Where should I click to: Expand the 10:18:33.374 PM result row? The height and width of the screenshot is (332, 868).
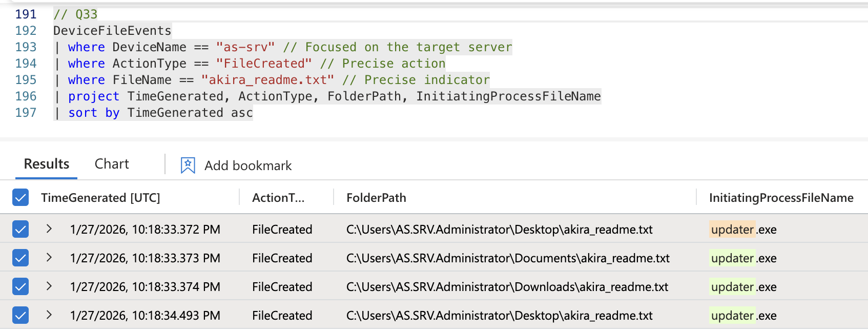(x=49, y=286)
